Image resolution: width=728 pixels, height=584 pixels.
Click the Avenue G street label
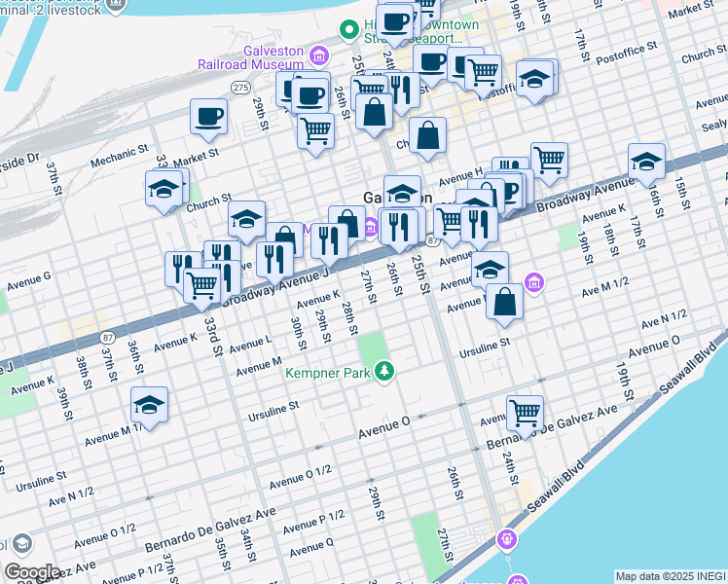pyautogui.click(x=29, y=281)
